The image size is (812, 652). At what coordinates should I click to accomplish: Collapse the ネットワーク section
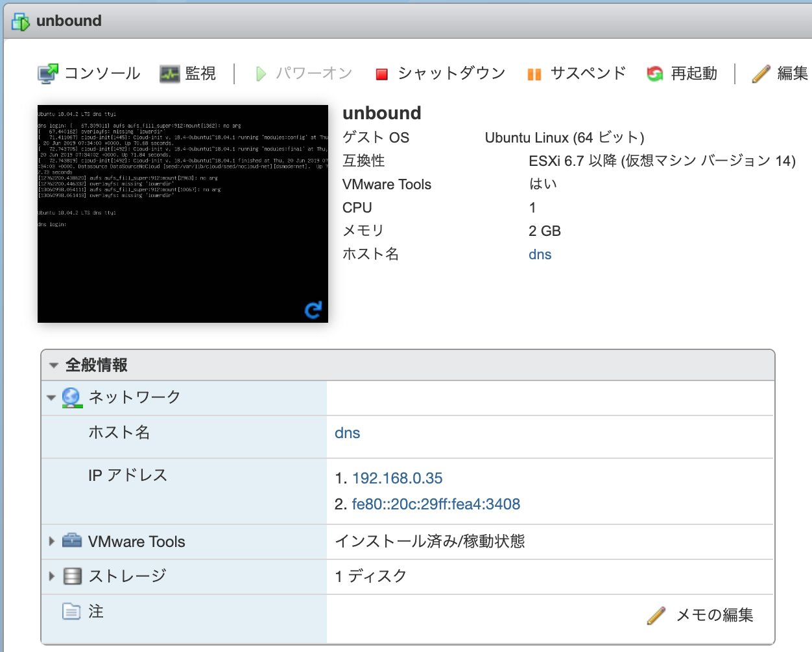[x=51, y=397]
